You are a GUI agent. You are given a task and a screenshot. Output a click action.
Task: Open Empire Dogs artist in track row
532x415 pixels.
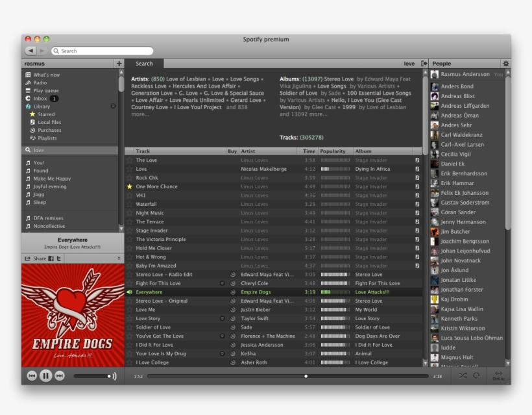(256, 292)
